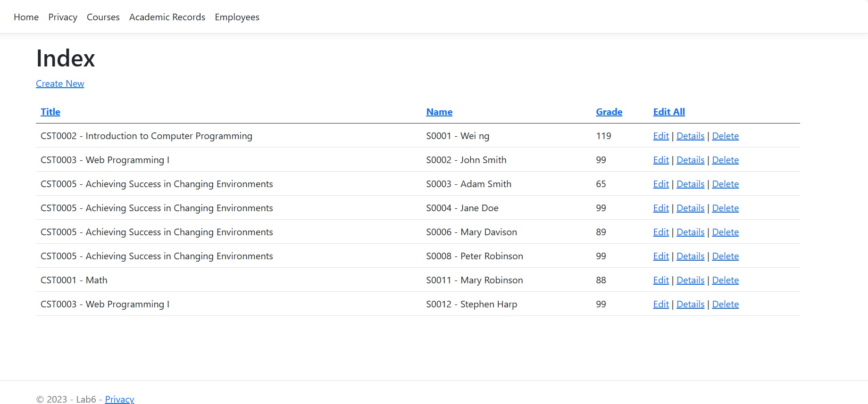Screen dimensions: 868x404
Task: Delete the Adam Smith record
Action: [x=725, y=184]
